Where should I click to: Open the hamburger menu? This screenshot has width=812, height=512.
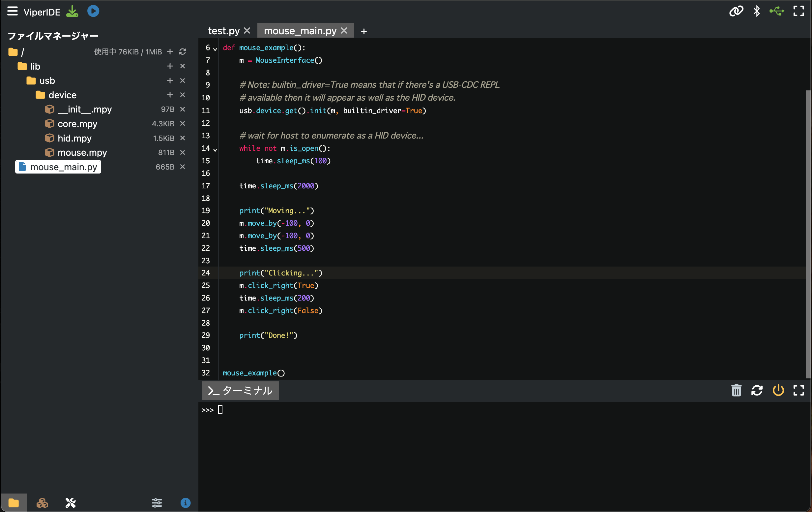pyautogui.click(x=13, y=11)
